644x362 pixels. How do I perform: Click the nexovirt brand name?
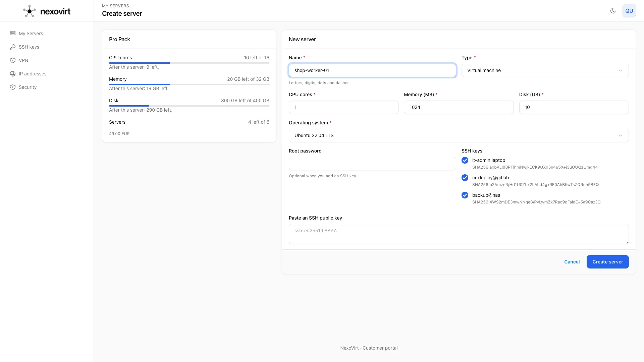pos(55,11)
